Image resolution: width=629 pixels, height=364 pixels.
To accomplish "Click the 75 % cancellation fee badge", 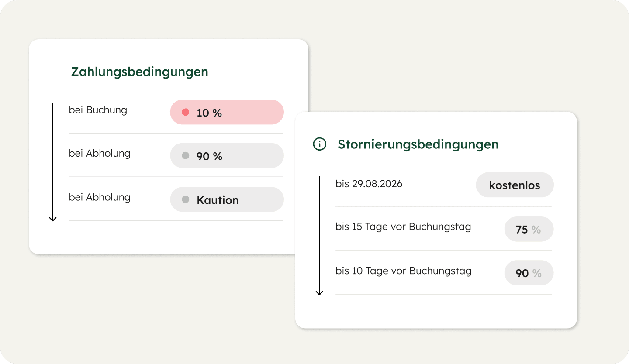I will pyautogui.click(x=529, y=230).
